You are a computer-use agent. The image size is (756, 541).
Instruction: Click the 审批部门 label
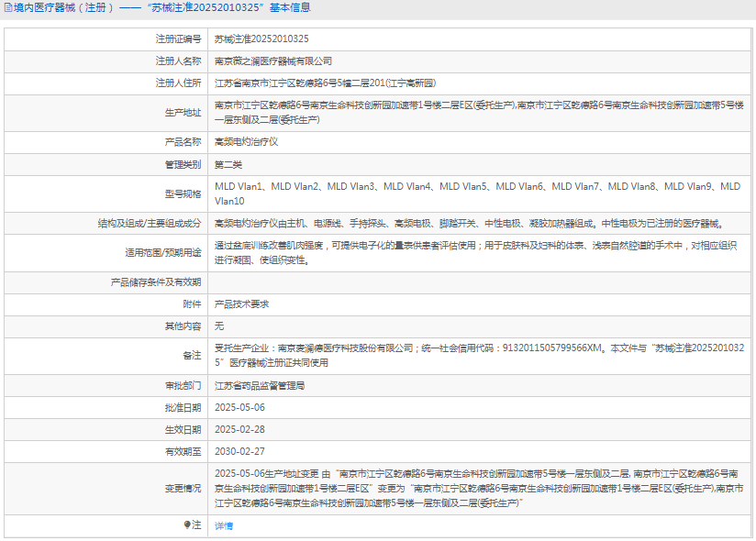pos(183,386)
